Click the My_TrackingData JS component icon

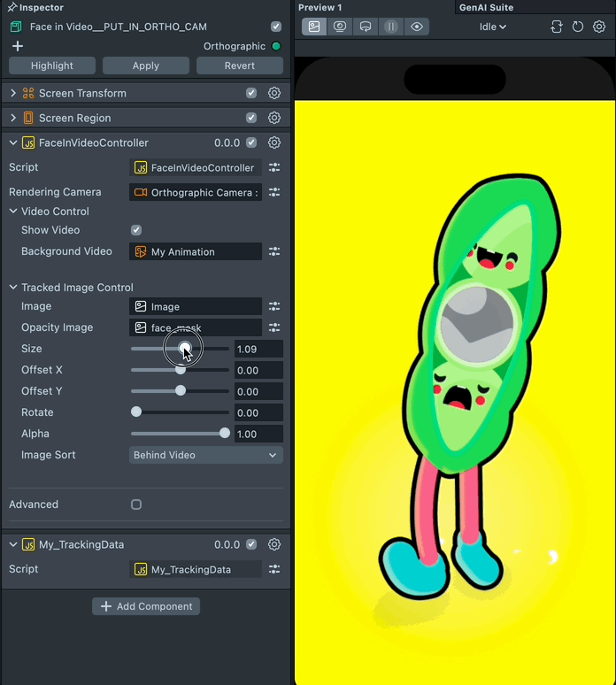pos(28,545)
